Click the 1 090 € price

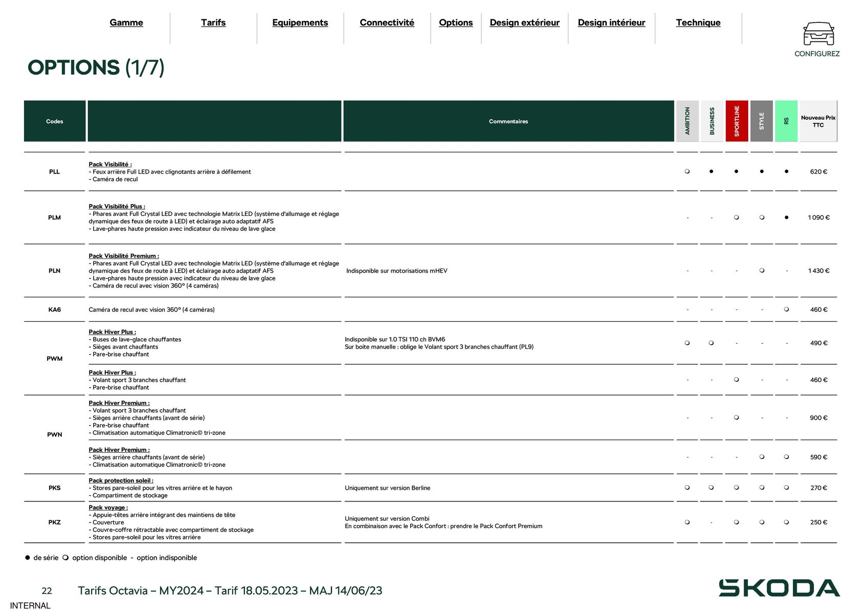pyautogui.click(x=818, y=217)
